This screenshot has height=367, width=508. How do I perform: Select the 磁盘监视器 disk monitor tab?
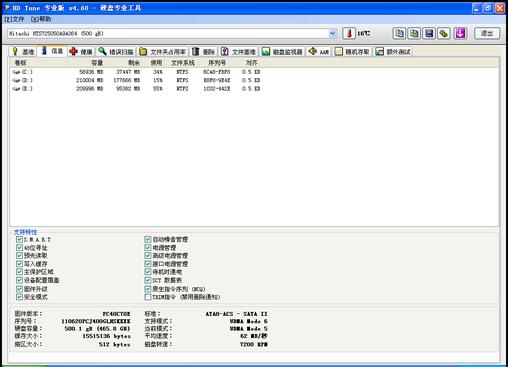pyautogui.click(x=282, y=52)
